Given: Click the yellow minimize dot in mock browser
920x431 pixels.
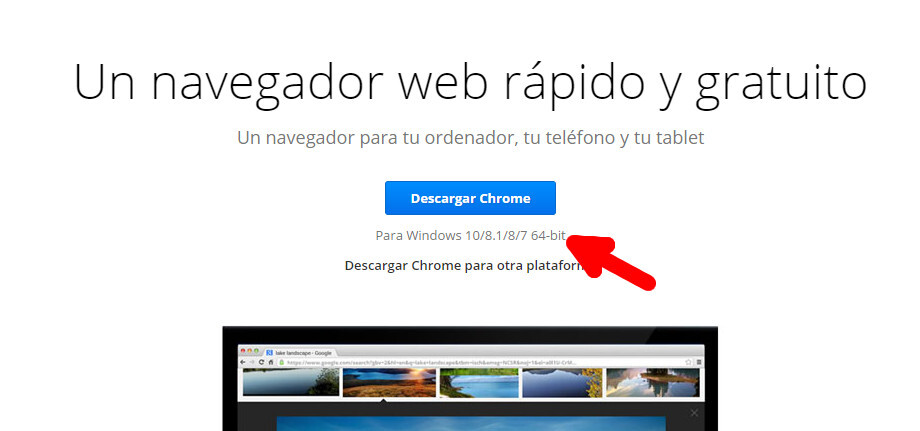Looking at the screenshot, I should click(249, 351).
